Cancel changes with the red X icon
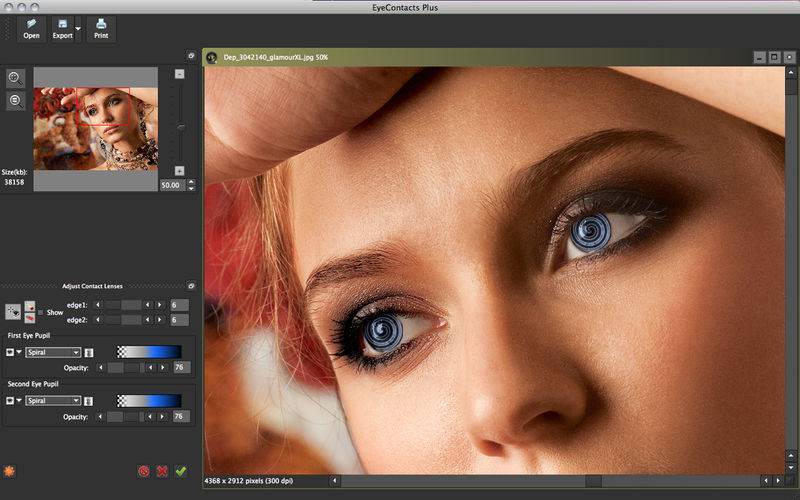The image size is (800, 500). tap(162, 471)
